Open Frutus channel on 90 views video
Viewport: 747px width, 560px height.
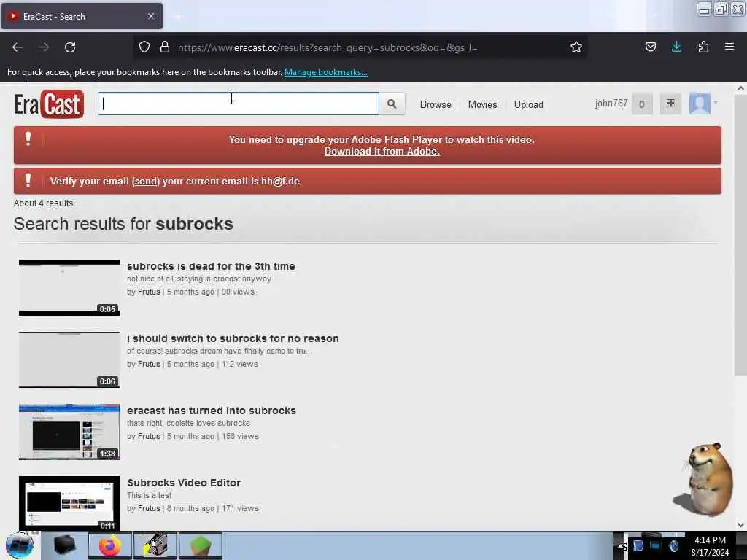[x=149, y=292]
